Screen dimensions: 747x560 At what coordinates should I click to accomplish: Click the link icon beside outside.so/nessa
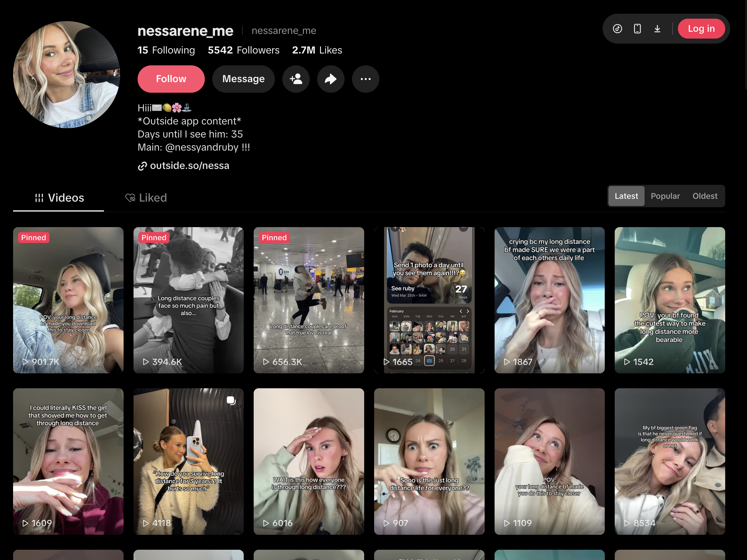point(142,166)
